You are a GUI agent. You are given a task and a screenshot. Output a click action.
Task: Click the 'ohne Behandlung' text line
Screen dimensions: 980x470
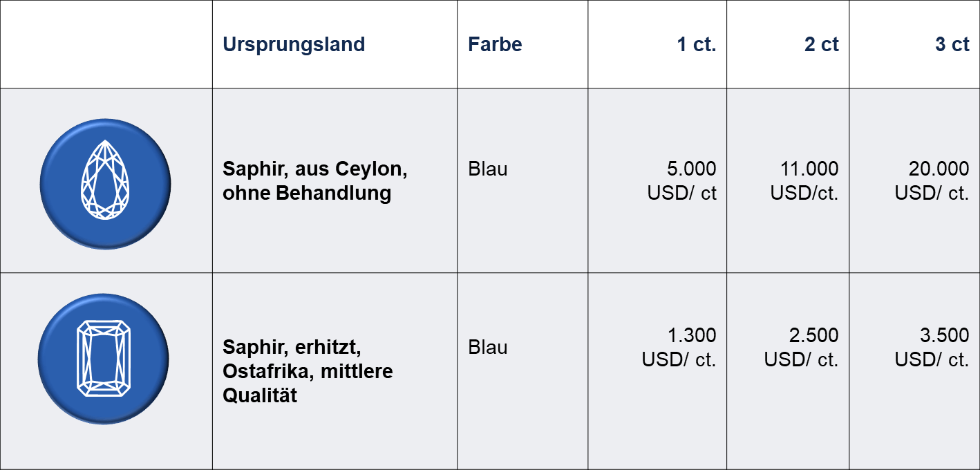tap(306, 193)
